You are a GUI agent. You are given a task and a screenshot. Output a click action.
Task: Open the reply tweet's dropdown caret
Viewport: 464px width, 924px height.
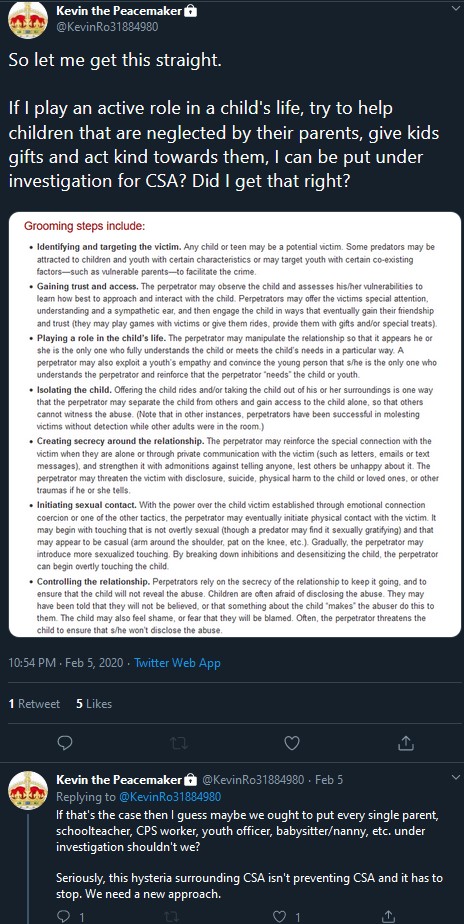454,778
